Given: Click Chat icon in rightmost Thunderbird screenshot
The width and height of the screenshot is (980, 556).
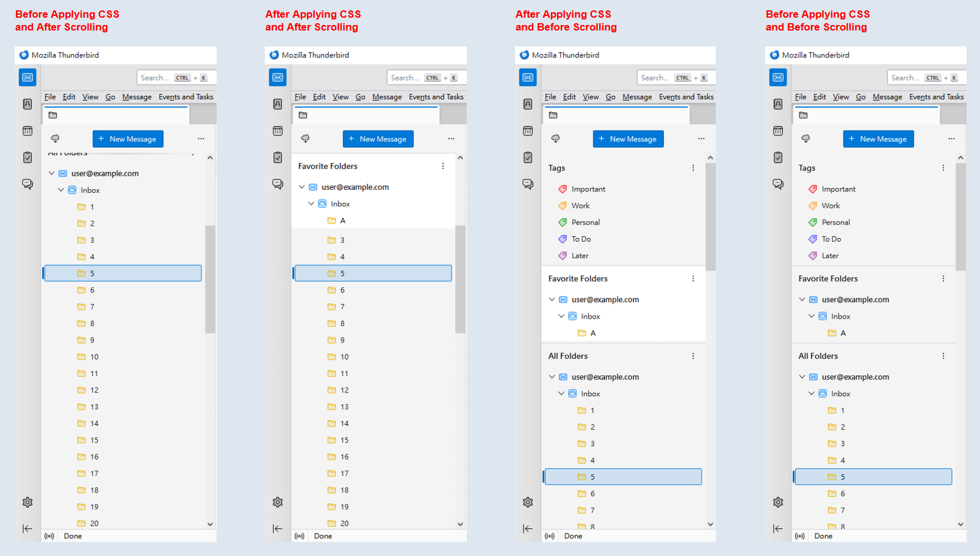Looking at the screenshot, I should click(778, 184).
